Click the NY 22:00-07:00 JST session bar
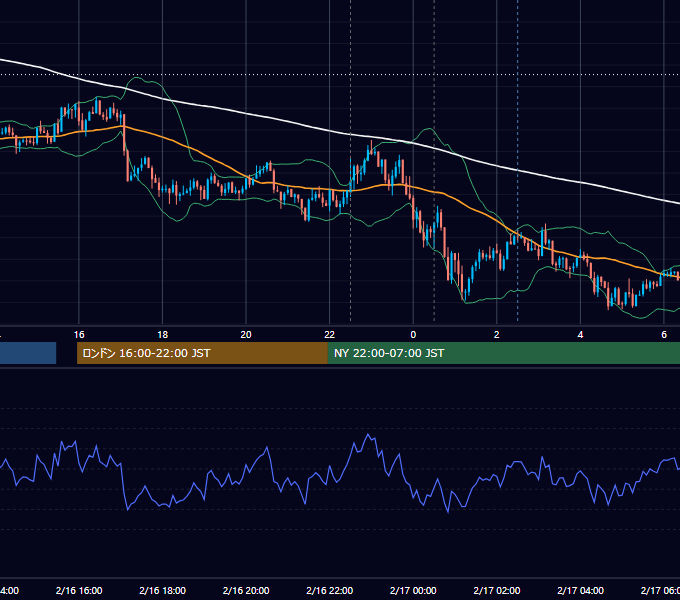Image resolution: width=680 pixels, height=600 pixels. [503, 353]
